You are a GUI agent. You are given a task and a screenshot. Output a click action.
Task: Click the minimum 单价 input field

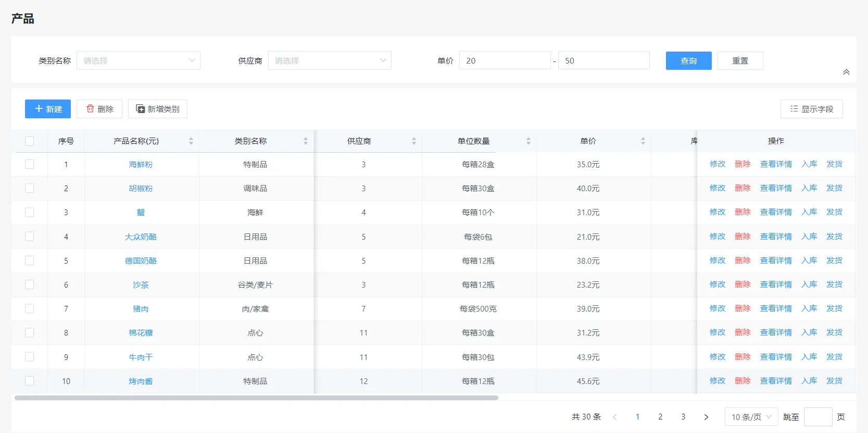[504, 60]
